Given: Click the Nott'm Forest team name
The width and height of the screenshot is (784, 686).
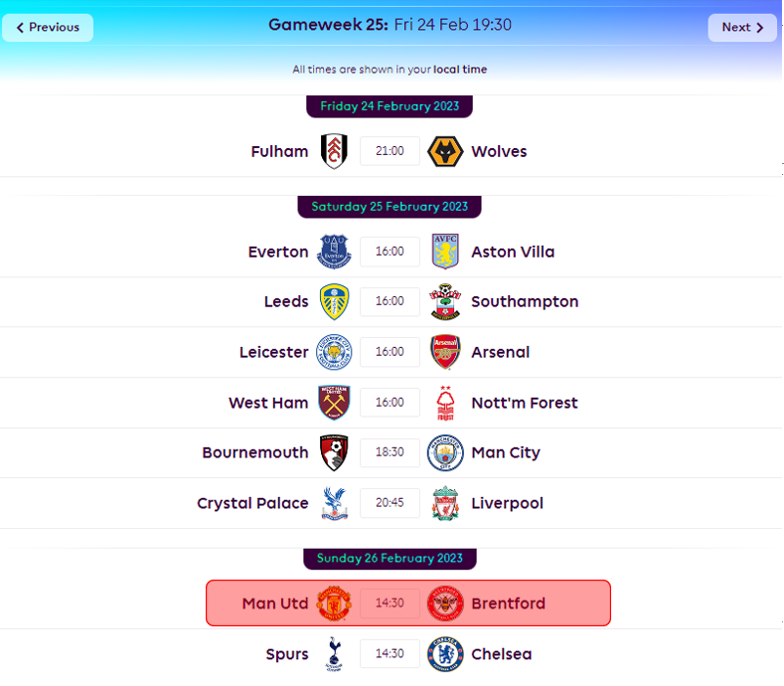Looking at the screenshot, I should [x=525, y=403].
